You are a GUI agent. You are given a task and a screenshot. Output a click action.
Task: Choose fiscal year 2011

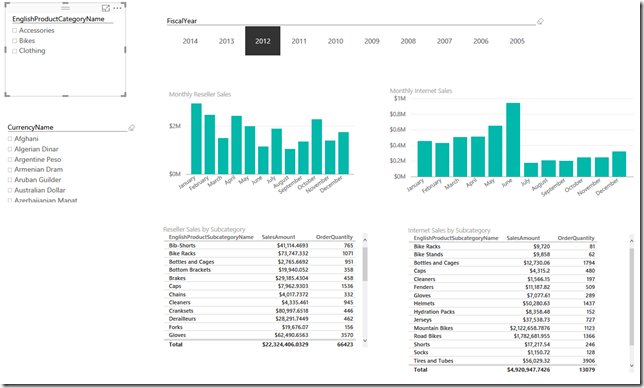pyautogui.click(x=299, y=41)
